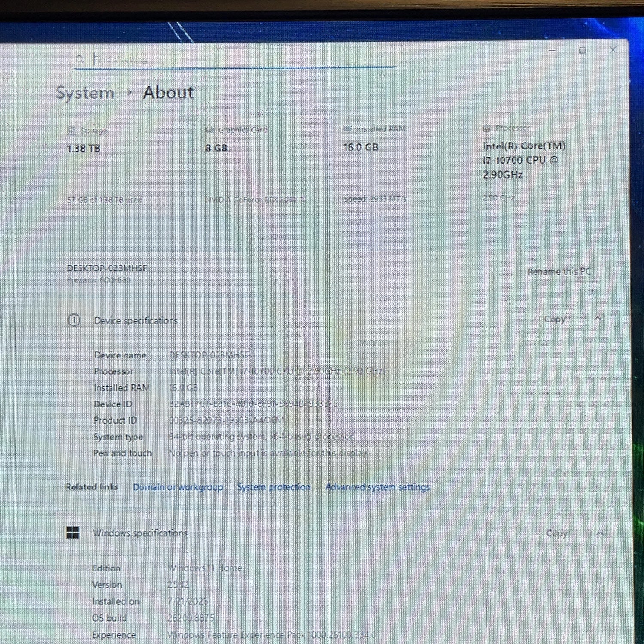
Task: Collapse the Windows specifications section
Action: [600, 533]
